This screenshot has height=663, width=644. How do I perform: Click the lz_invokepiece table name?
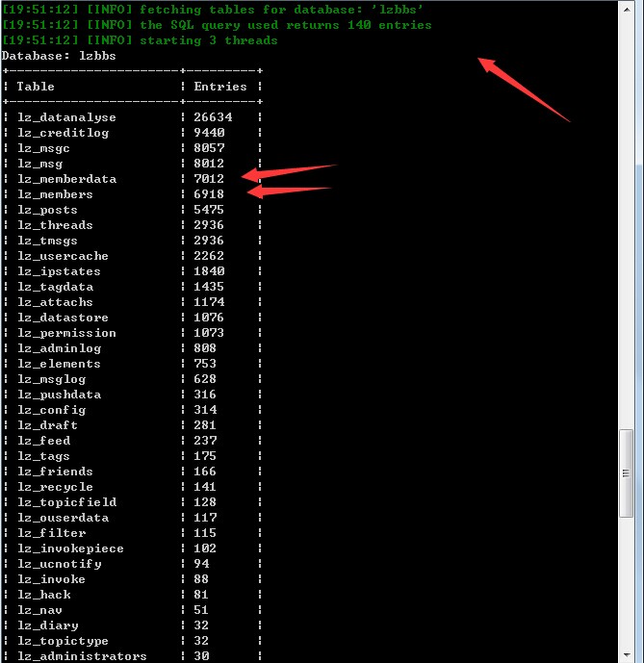70,548
